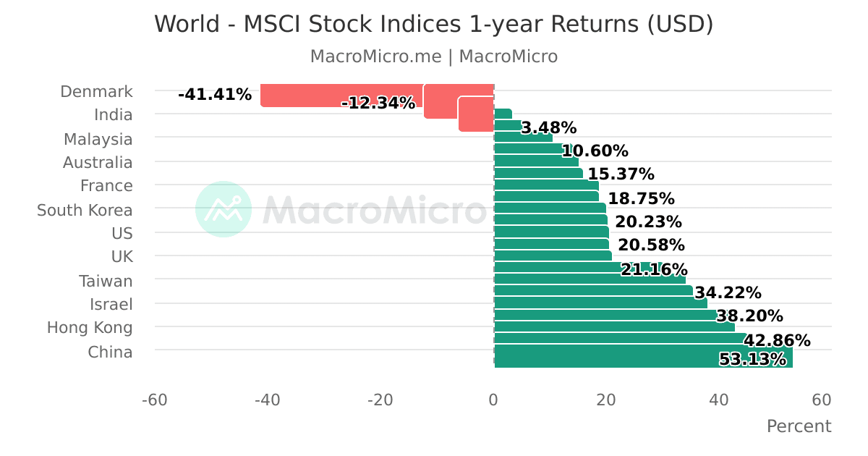Viewport: 868px width, 456px height.
Task: Click the Hong Kong category label
Action: 90,328
